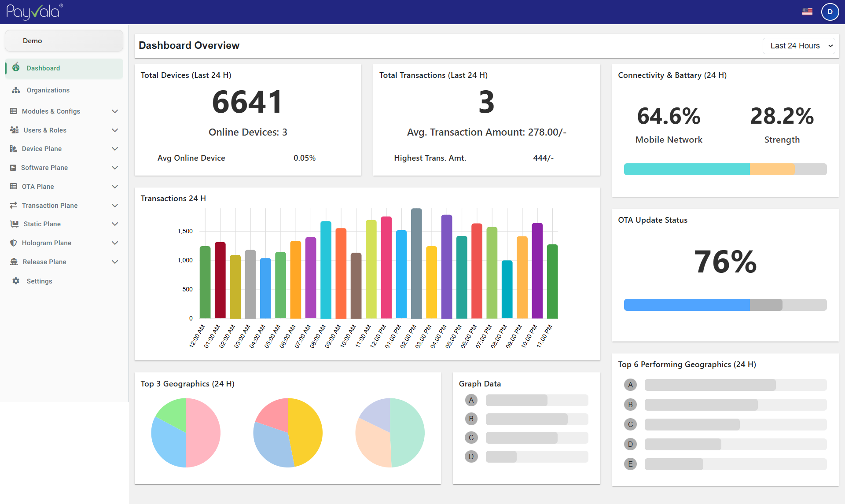Viewport: 845px width, 504px height.
Task: Click badge E in Top 6 Geographics
Action: tap(631, 464)
